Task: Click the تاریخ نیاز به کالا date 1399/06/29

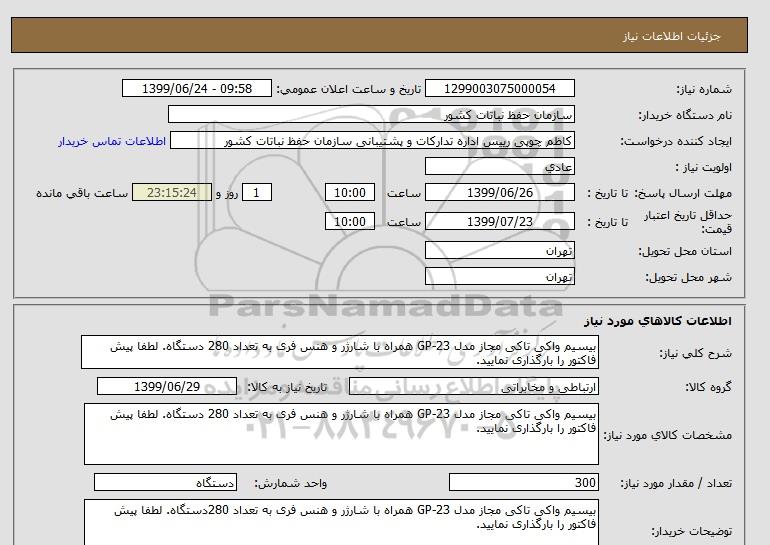Action: point(167,387)
